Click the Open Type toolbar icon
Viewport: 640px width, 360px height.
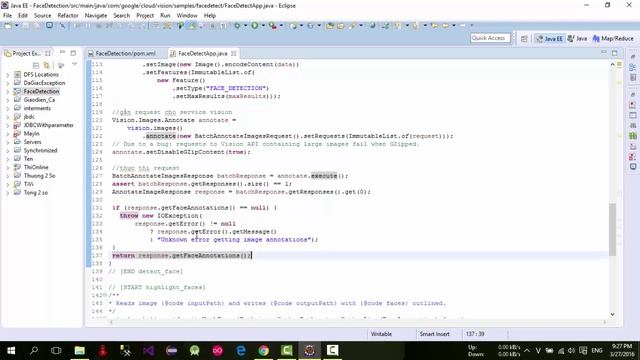point(330,26)
